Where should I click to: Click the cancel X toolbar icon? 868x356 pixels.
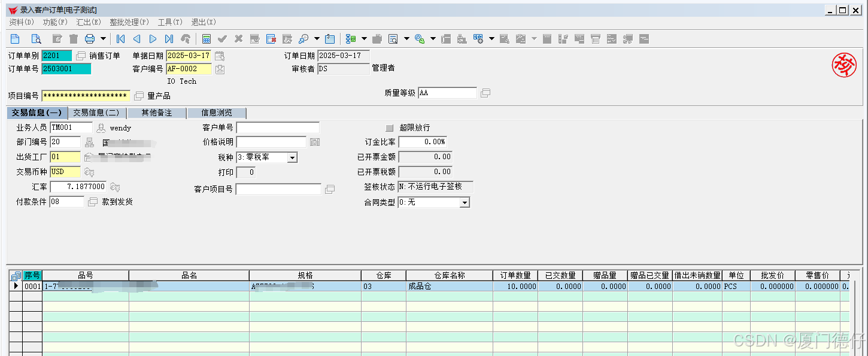click(x=238, y=39)
